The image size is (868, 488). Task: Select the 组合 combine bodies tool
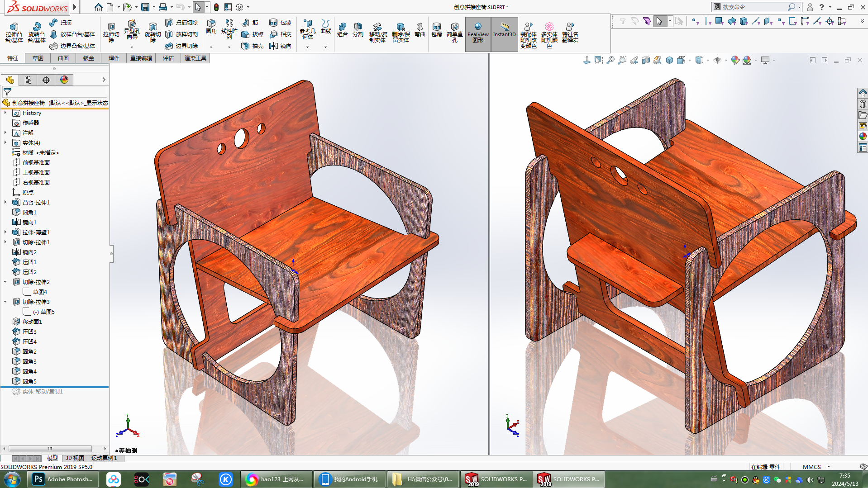point(343,29)
